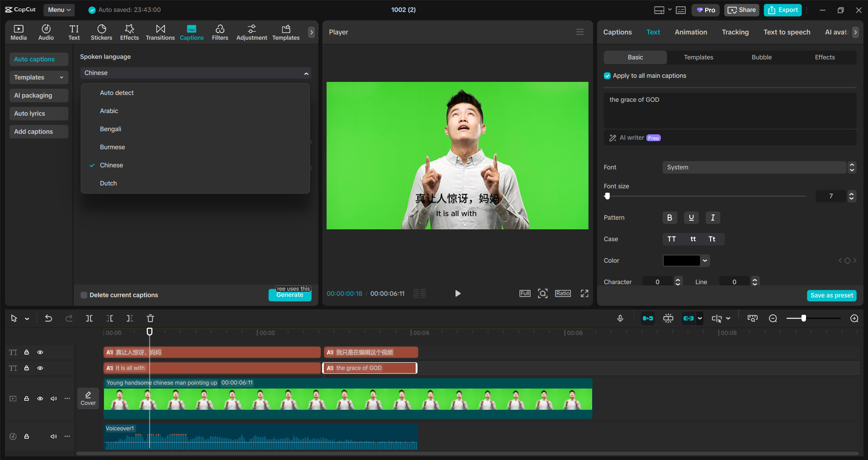
Task: Activate the Split tool in the timeline
Action: click(x=89, y=318)
